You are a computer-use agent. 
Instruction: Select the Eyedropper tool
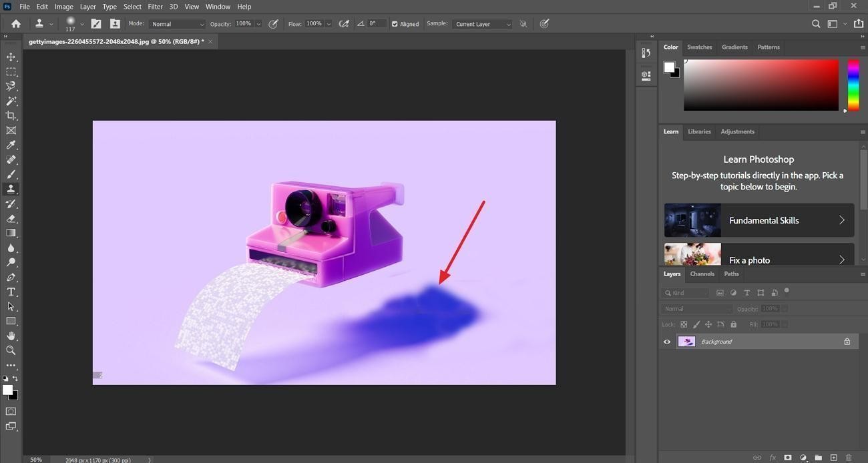point(11,145)
